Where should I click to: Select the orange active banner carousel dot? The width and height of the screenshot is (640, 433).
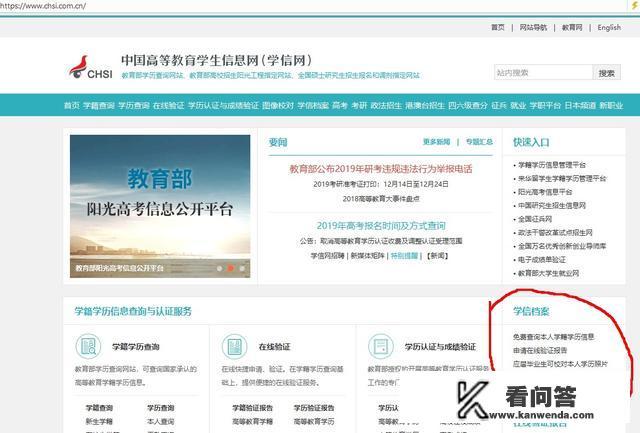coord(231,268)
